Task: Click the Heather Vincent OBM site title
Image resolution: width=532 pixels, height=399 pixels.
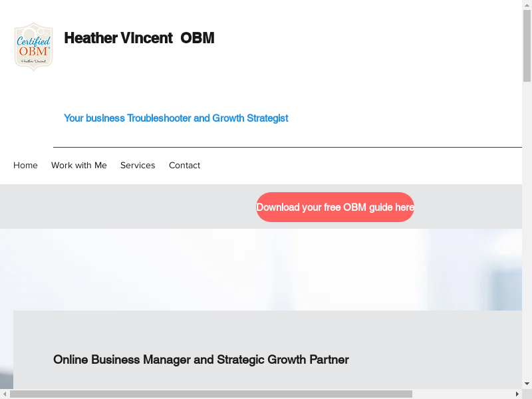Action: 139,38
